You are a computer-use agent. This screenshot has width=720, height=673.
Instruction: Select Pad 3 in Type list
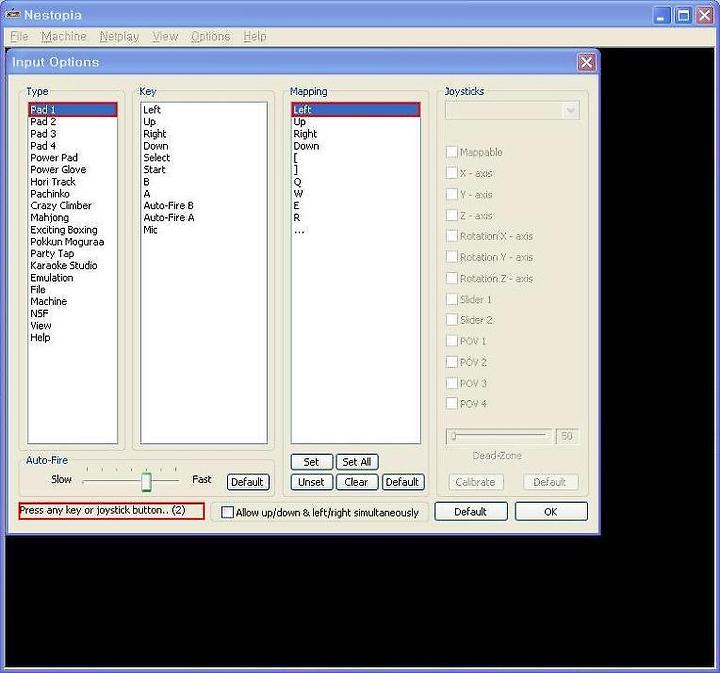pos(72,134)
